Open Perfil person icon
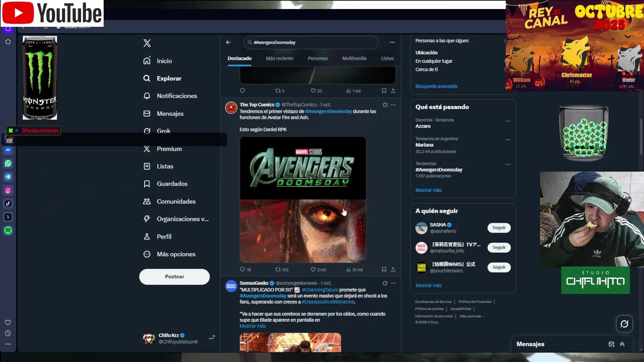 (x=147, y=237)
